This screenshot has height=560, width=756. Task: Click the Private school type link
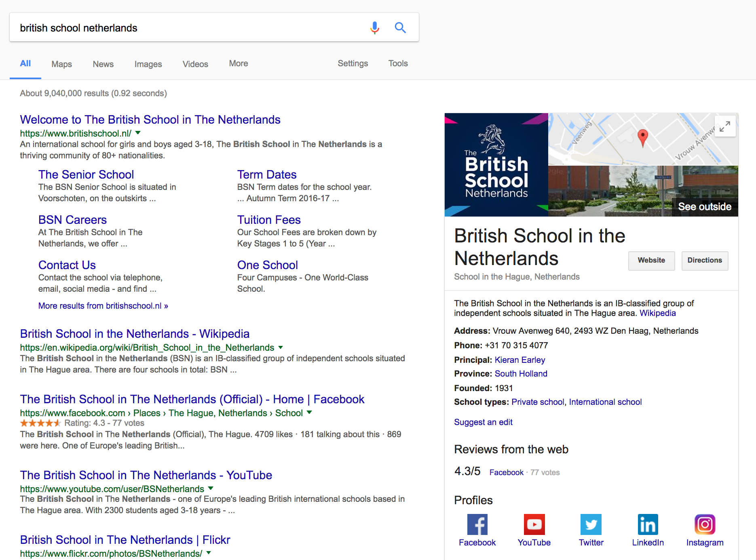point(538,402)
